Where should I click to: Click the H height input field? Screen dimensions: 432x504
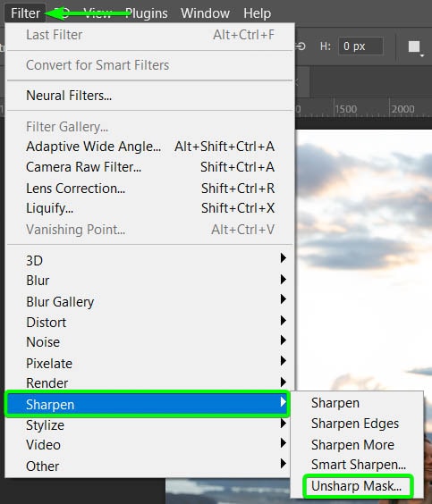360,46
